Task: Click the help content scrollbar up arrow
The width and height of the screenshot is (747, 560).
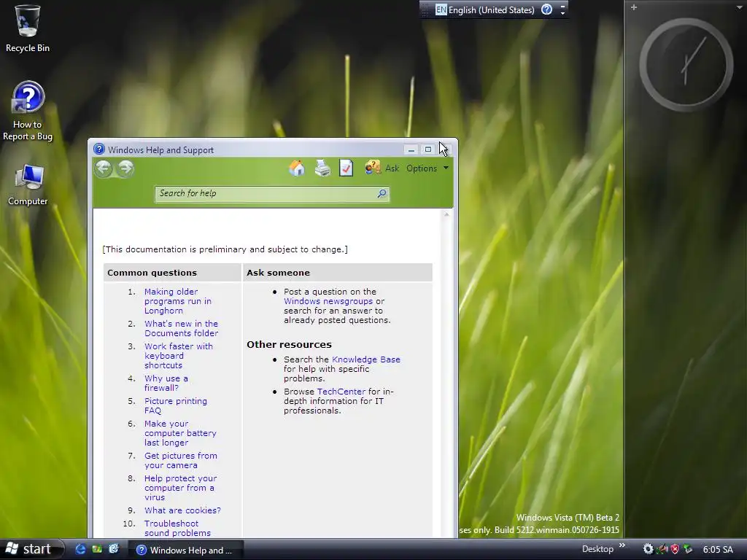Action: pos(446,215)
